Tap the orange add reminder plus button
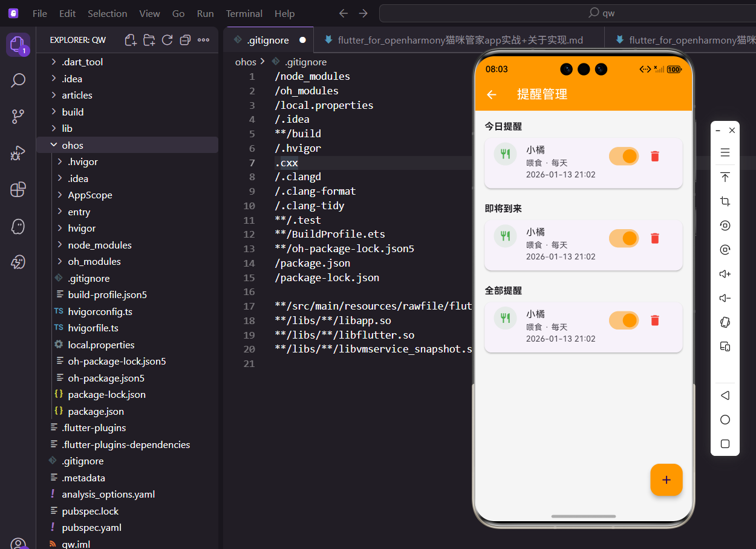Viewport: 756px width, 549px height. pyautogui.click(x=666, y=479)
